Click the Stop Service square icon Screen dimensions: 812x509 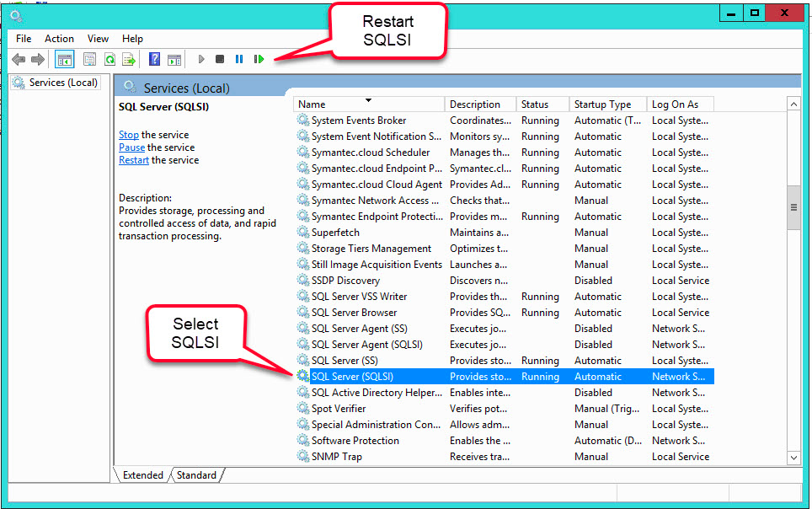220,59
